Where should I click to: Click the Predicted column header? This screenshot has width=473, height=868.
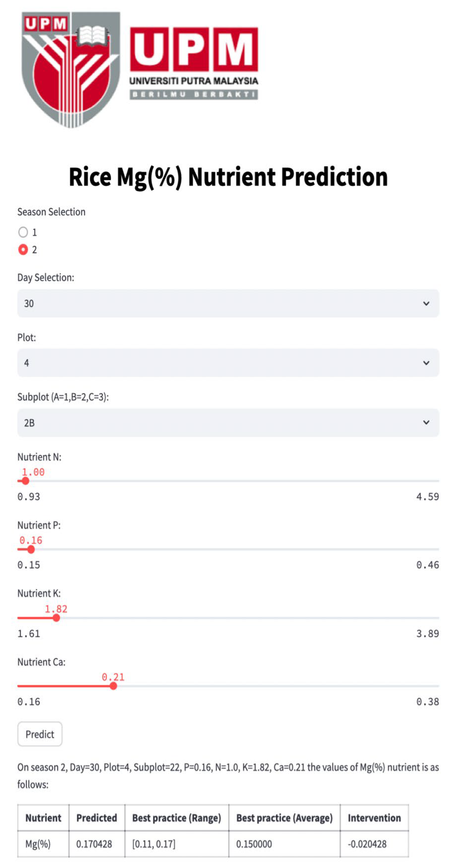[x=96, y=818]
